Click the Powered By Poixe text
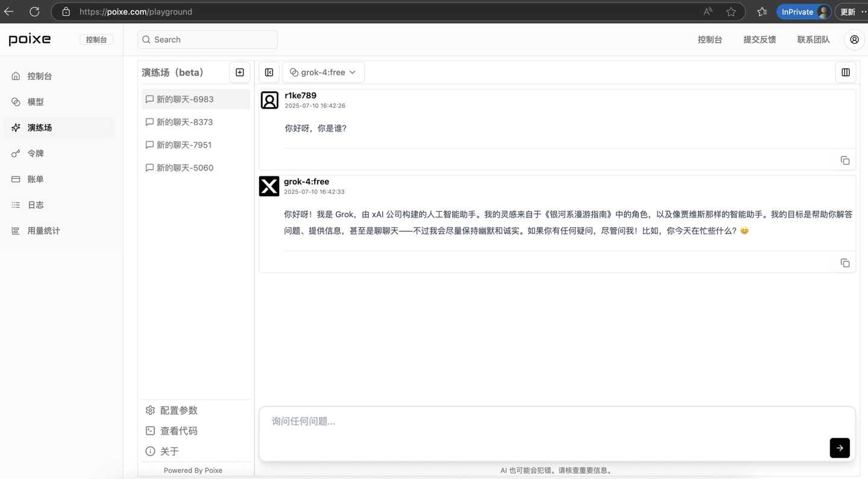 click(x=193, y=471)
